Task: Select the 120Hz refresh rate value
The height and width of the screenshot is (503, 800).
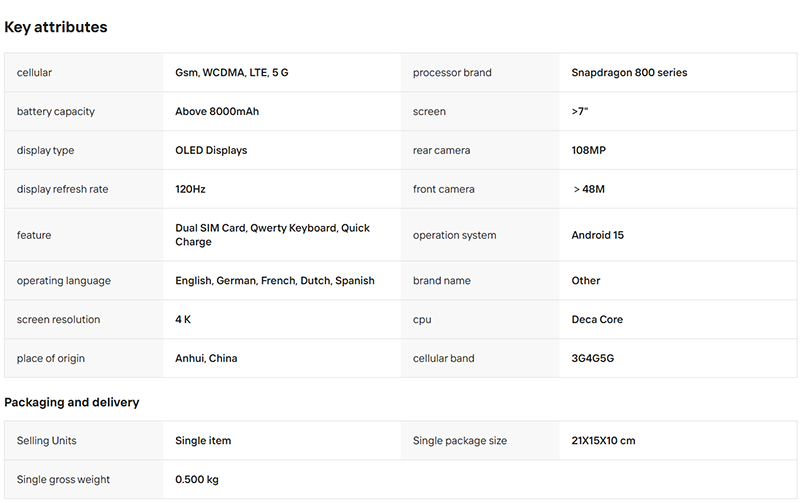Action: tap(190, 189)
